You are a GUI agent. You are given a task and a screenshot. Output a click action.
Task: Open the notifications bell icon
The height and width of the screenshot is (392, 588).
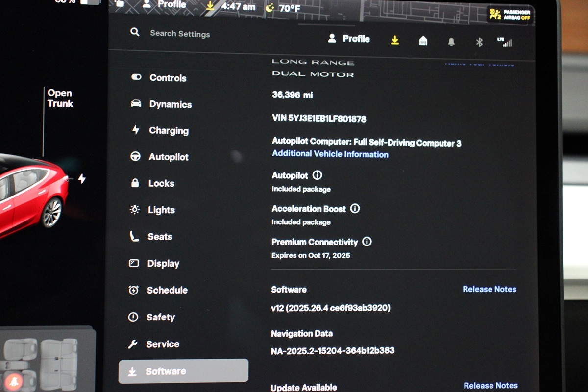[451, 42]
